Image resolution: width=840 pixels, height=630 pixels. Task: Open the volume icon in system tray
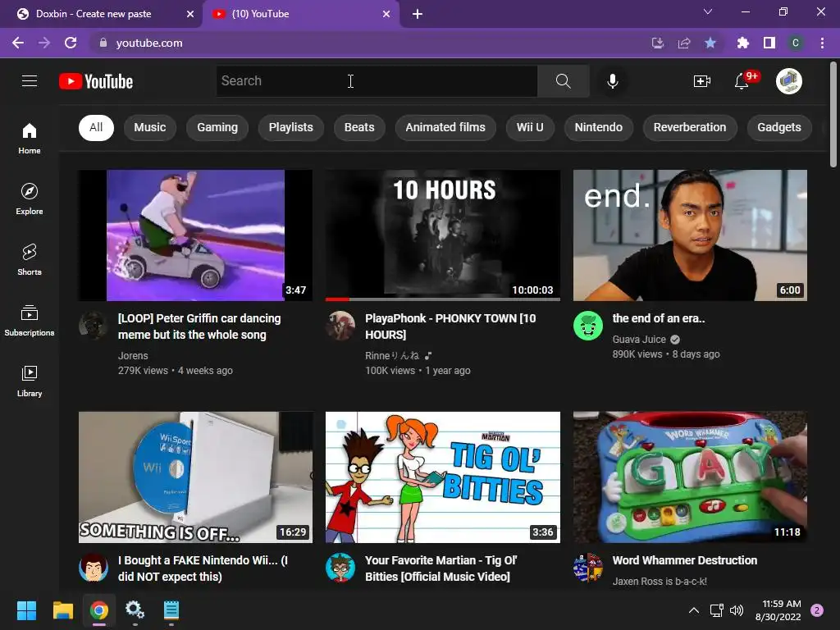pos(737,610)
